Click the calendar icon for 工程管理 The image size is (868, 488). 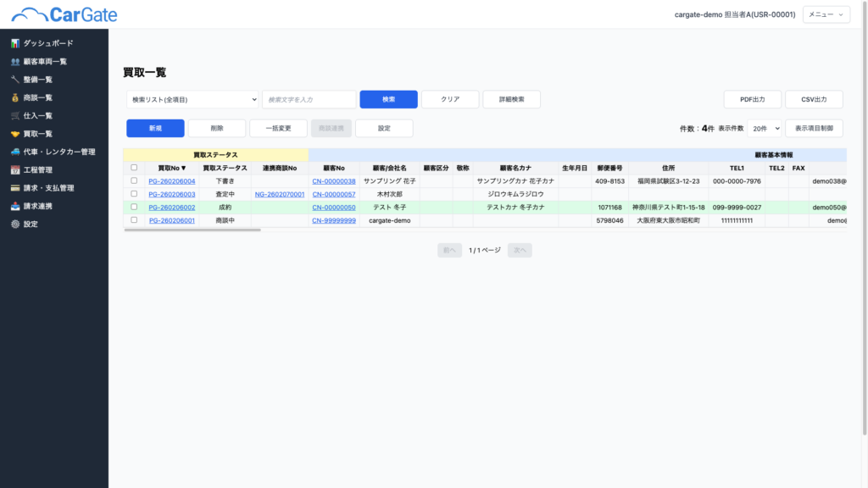(15, 169)
